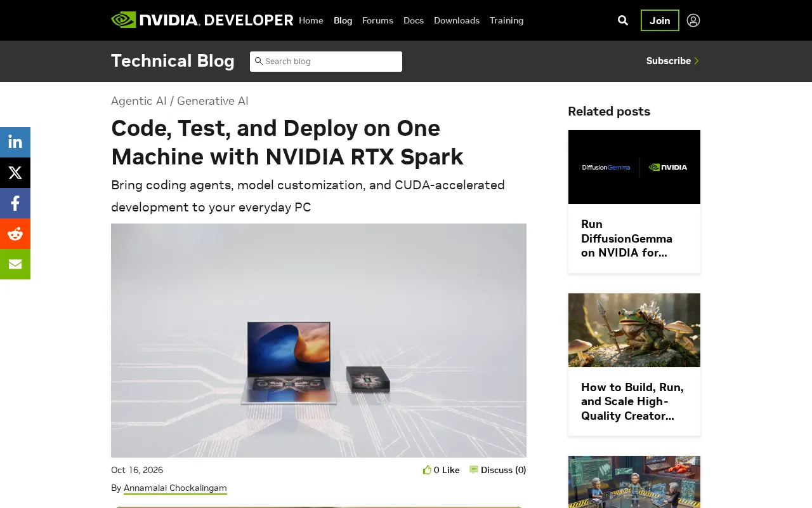Click the thumbs-up Like icon
Screen dimensions: 812x508
tap(427, 470)
